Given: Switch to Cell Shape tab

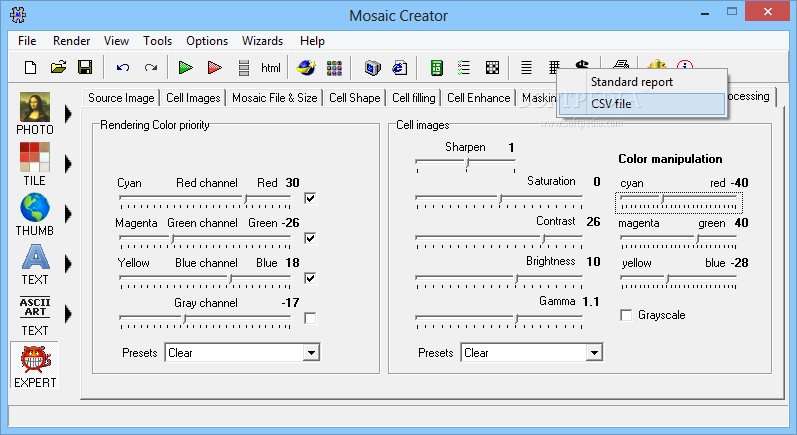Looking at the screenshot, I should (x=354, y=98).
